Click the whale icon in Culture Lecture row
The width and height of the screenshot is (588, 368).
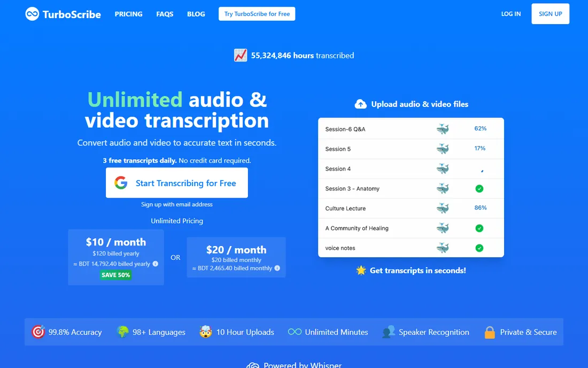(443, 208)
